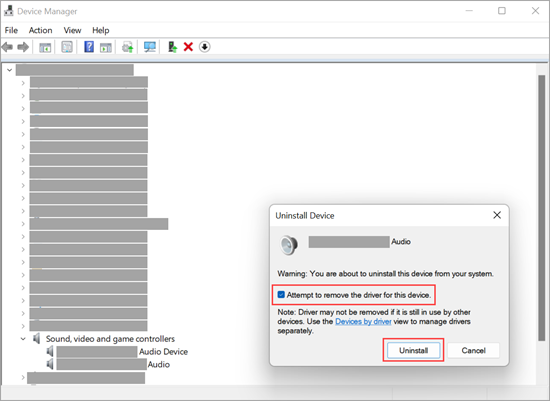The height and width of the screenshot is (401, 550).
Task: Click the red X Uninstall device icon
Action: 188,47
